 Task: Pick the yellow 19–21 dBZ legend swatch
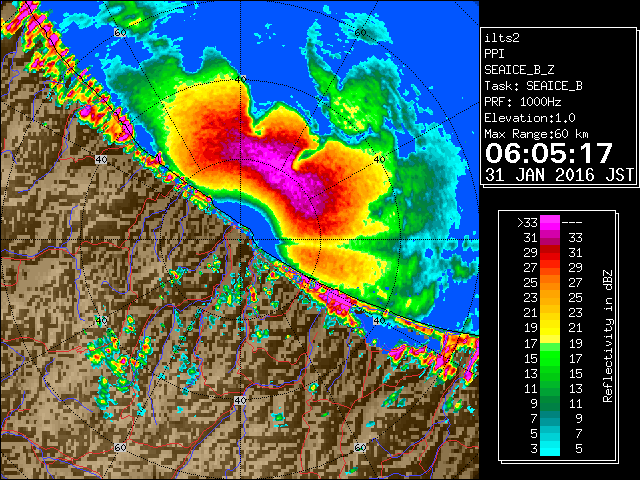tap(550, 328)
